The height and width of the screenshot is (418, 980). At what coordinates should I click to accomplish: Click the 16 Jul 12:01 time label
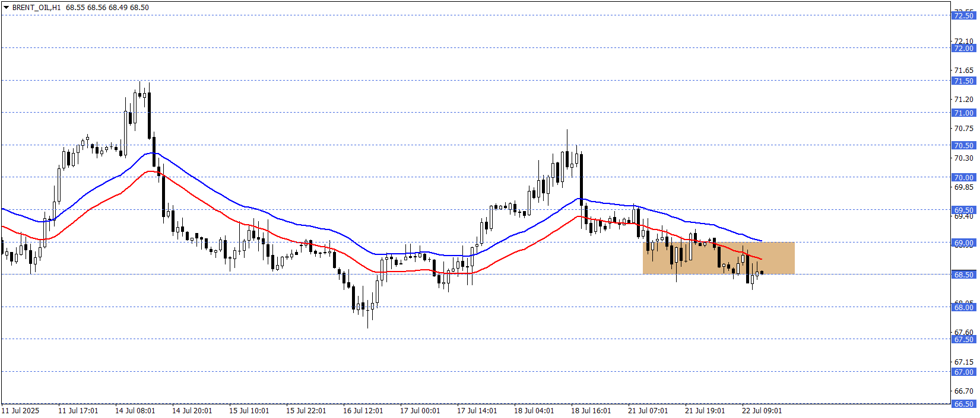(363, 411)
